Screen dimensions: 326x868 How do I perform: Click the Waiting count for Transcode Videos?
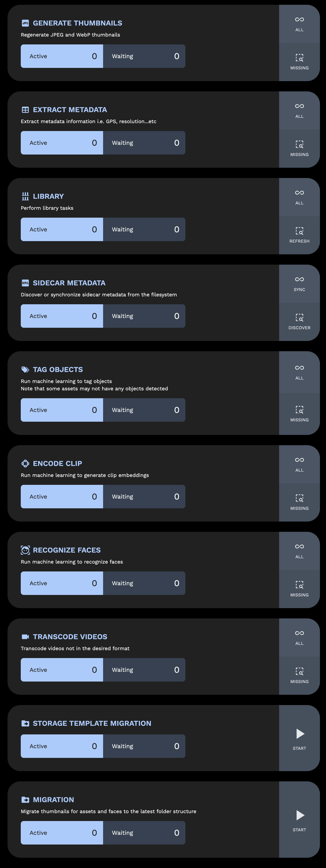176,670
